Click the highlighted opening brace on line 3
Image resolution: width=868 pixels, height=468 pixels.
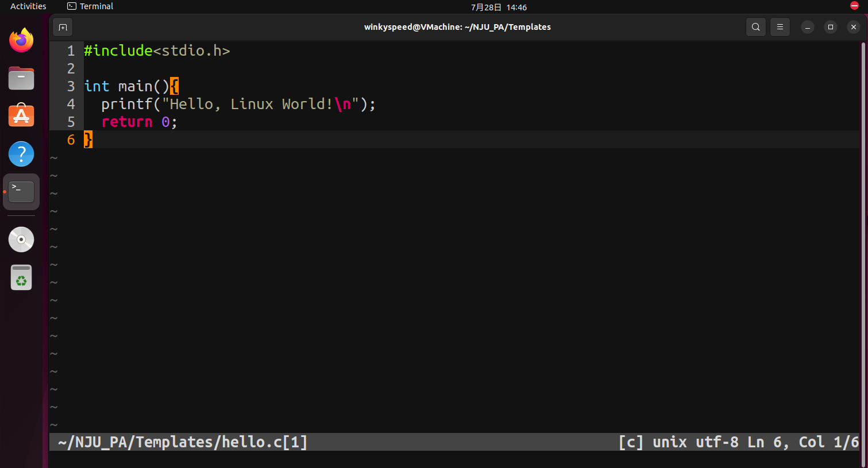pyautogui.click(x=174, y=86)
